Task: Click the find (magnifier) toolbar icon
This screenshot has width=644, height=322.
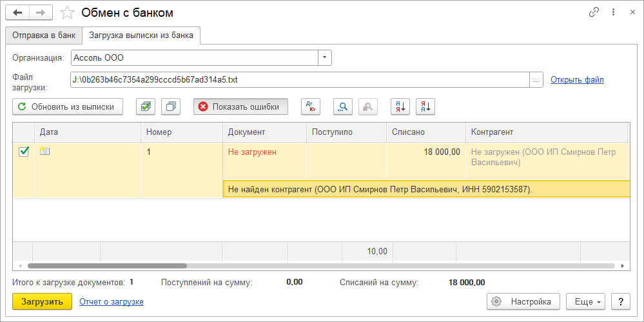Action: 342,107
